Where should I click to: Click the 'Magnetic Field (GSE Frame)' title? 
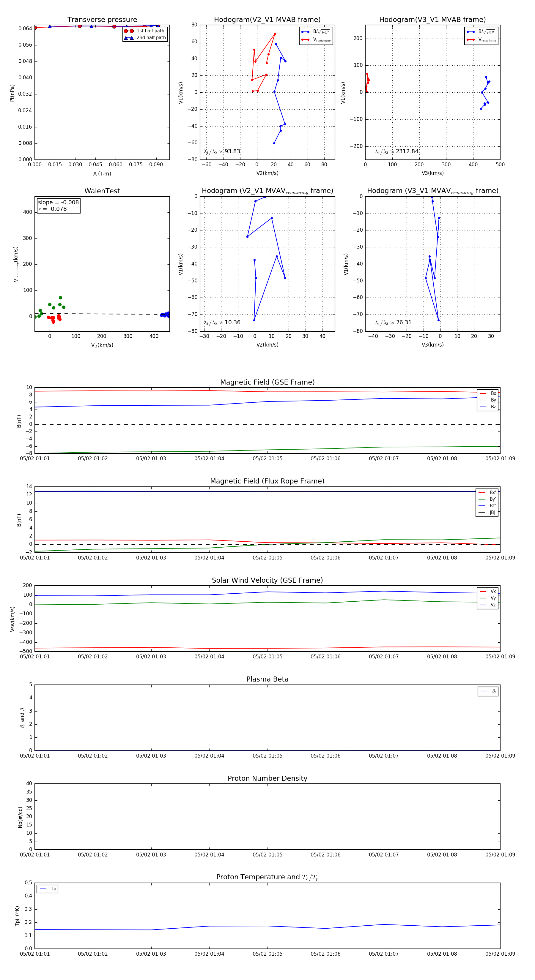click(267, 382)
